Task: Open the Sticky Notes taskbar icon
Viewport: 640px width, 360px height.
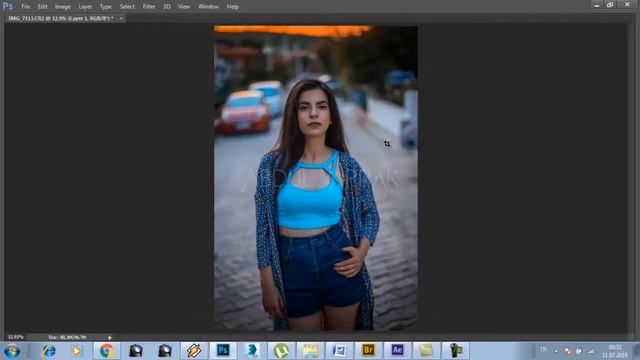Action: pos(426,351)
